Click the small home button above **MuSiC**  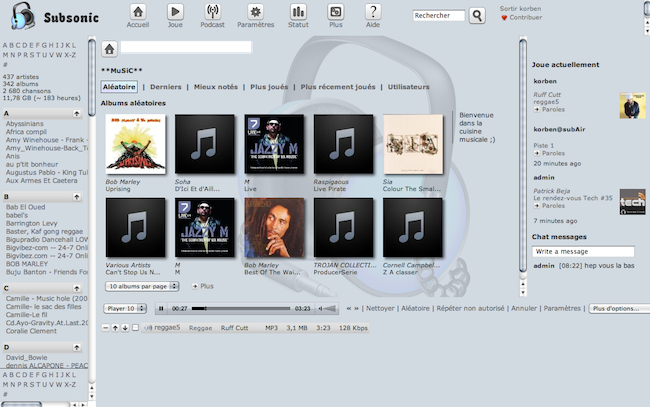pyautogui.click(x=109, y=49)
